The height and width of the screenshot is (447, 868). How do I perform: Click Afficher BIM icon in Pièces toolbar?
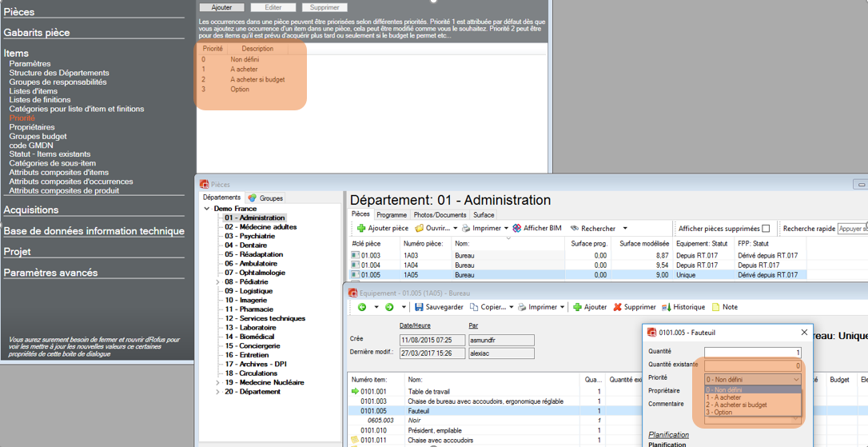coord(517,228)
